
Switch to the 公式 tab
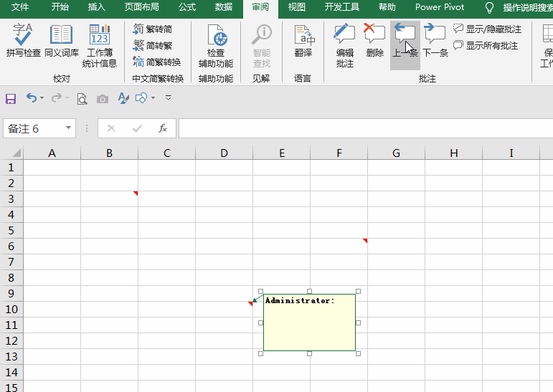187,7
